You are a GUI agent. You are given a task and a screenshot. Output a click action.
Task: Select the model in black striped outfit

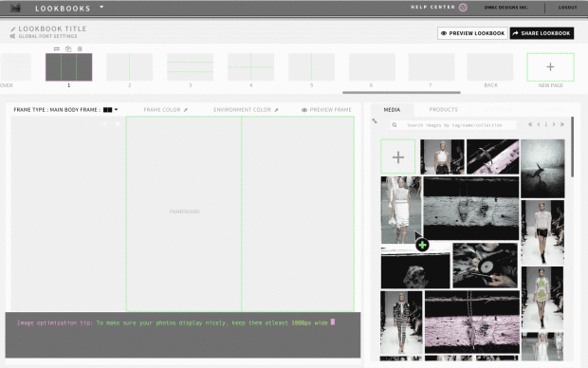point(401,322)
